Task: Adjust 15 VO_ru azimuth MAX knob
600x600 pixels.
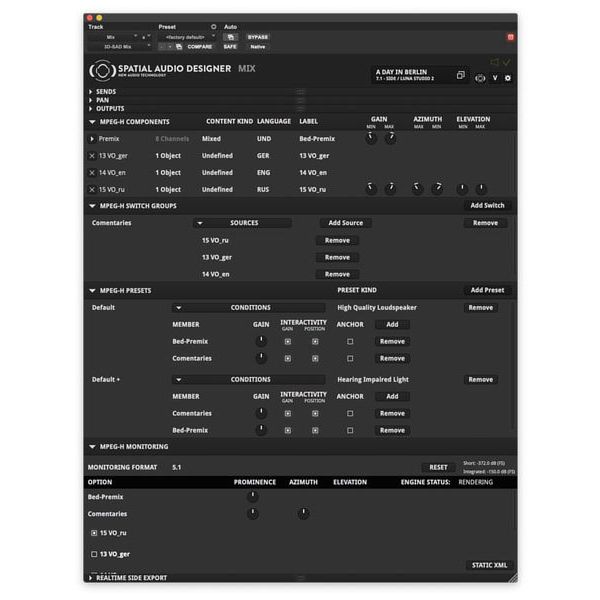Action: click(x=417, y=188)
